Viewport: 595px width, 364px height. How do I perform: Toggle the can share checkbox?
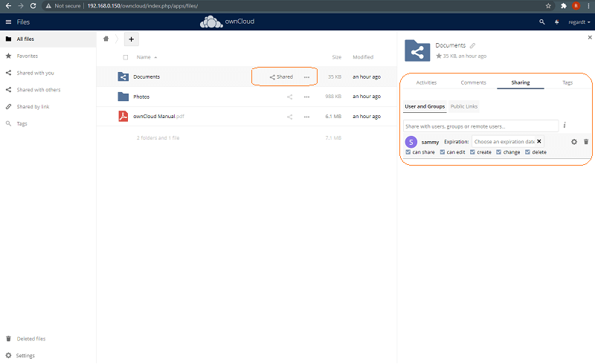point(408,152)
